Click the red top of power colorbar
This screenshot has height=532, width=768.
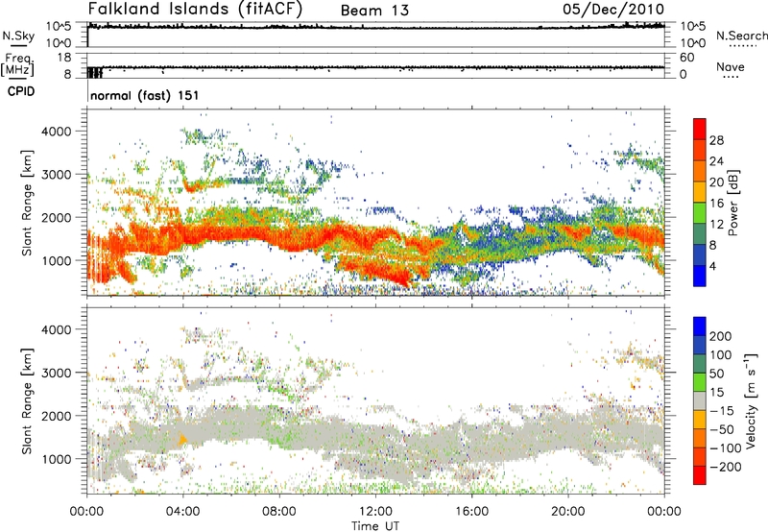click(700, 129)
